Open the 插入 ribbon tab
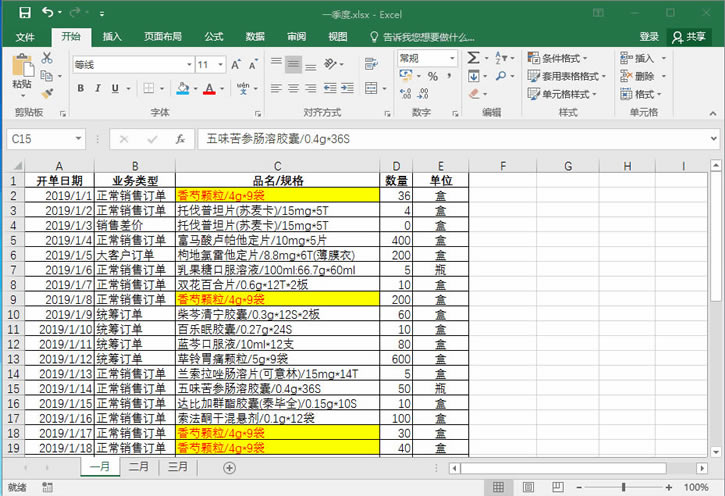This screenshot has height=496, width=725. 112,37
